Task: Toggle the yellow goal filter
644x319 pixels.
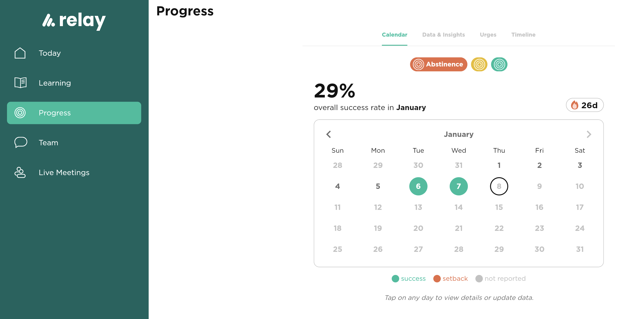Action: point(479,64)
